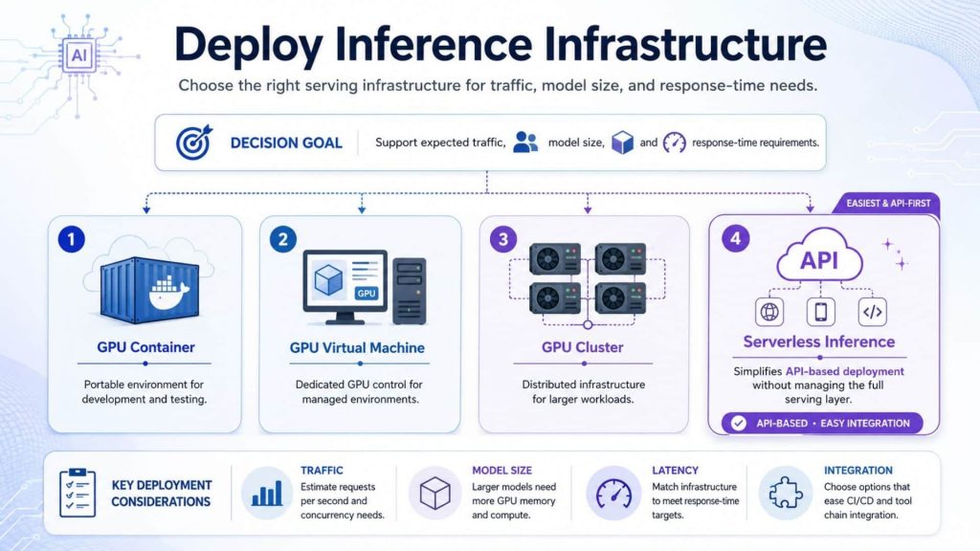Click the mobile phone icon under API cloud
The height and width of the screenshot is (551, 980).
(820, 312)
